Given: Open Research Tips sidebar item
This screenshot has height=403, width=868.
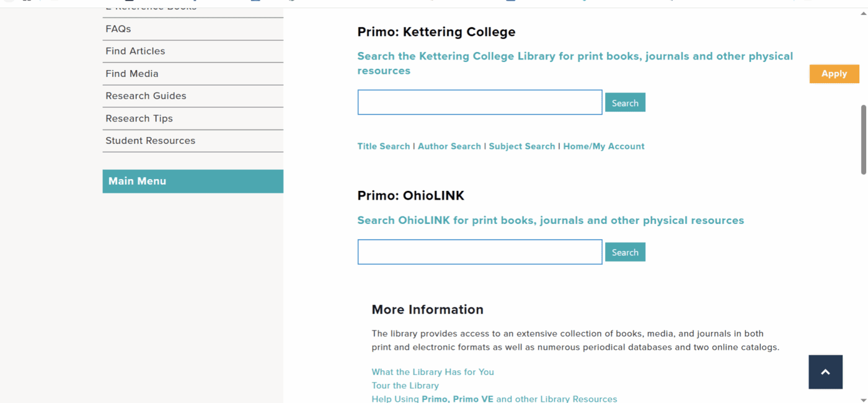Looking at the screenshot, I should pyautogui.click(x=139, y=118).
